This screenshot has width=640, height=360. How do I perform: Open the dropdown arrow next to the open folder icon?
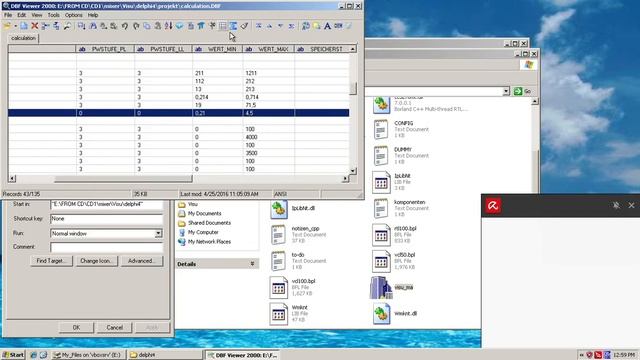pyautogui.click(x=15, y=26)
